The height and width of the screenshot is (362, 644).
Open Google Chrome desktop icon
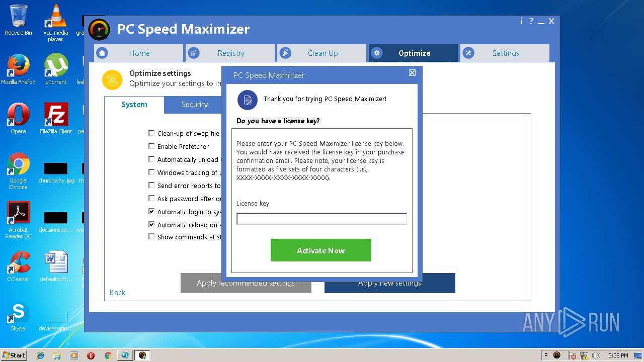(x=18, y=171)
